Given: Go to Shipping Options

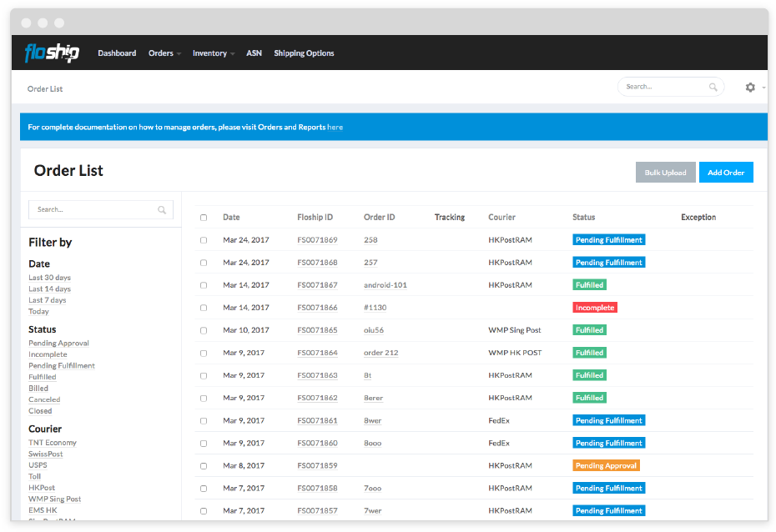Looking at the screenshot, I should [304, 53].
